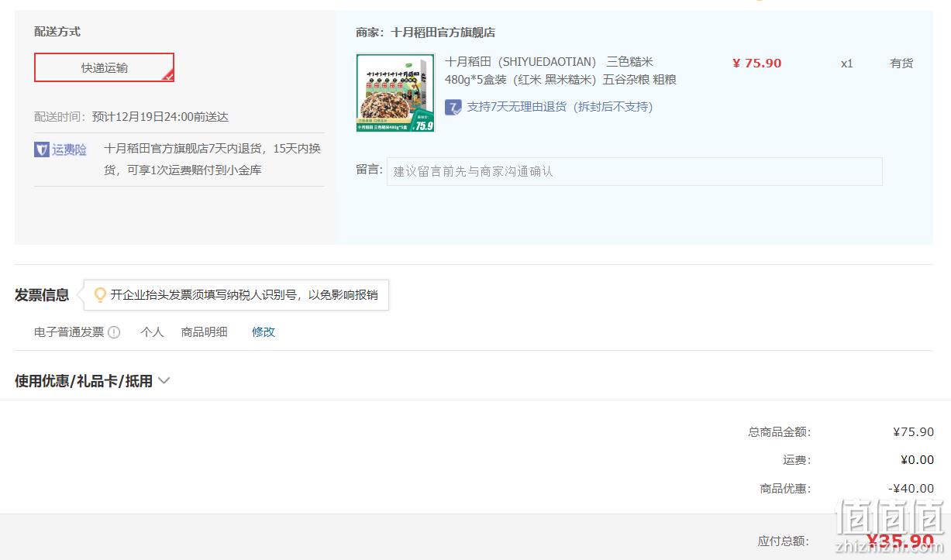This screenshot has height=560, width=951.
Task: Click the 运费 amount ¥0.00
Action: [918, 460]
